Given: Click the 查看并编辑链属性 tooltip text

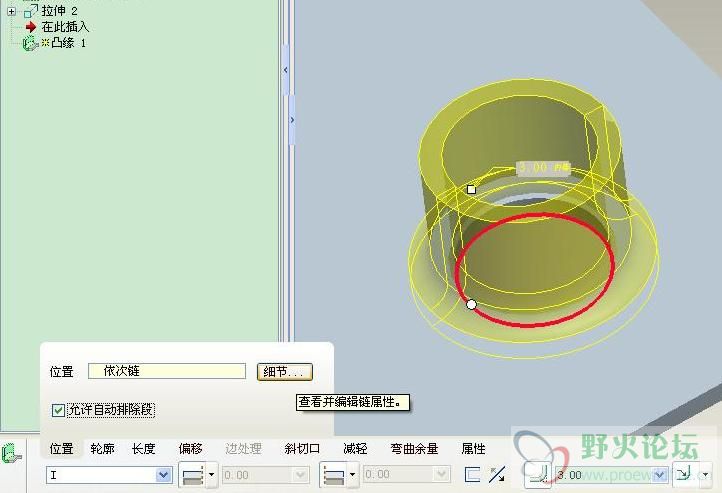Looking at the screenshot, I should (x=353, y=402).
